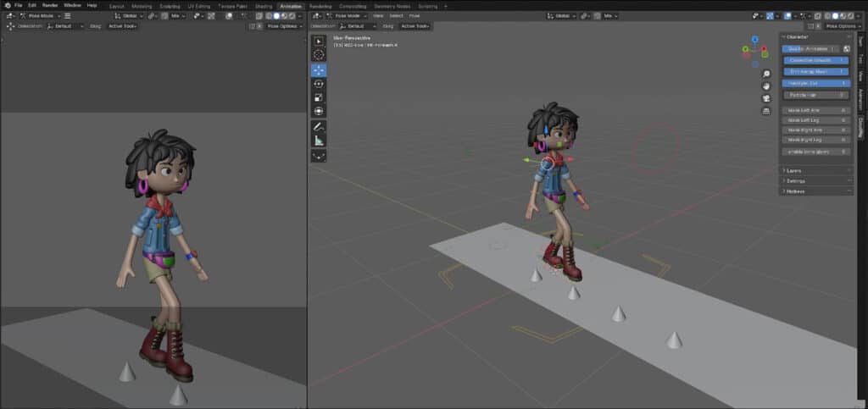Click the pan hand viewport icon
Screen dimensions: 868x409
pyautogui.click(x=766, y=86)
